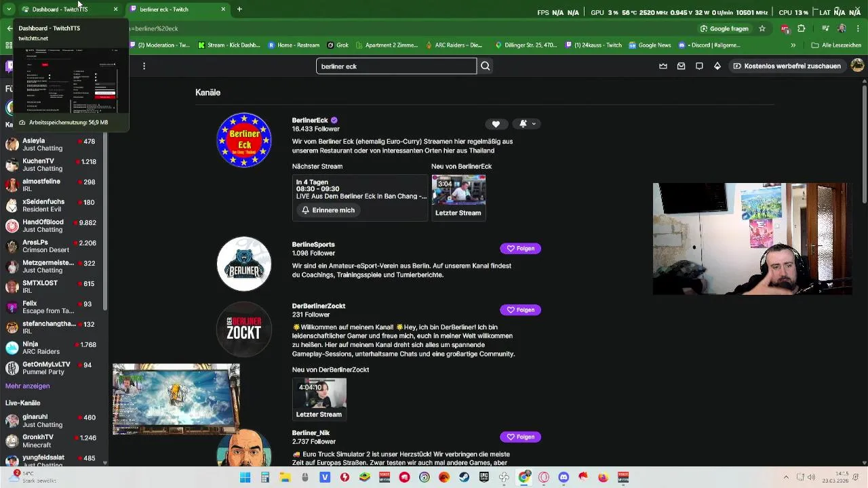Click the BerlineSports bear logo
Viewport: 868px width, 488px height.
244,264
